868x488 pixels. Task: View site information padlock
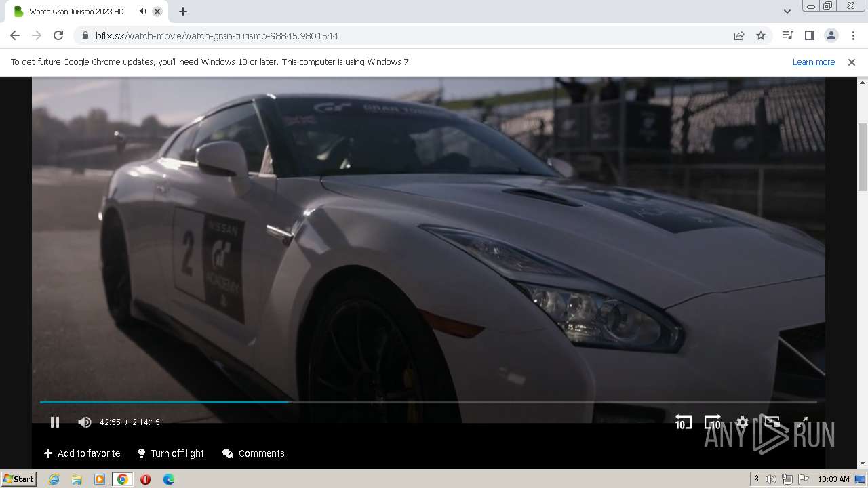[85, 35]
